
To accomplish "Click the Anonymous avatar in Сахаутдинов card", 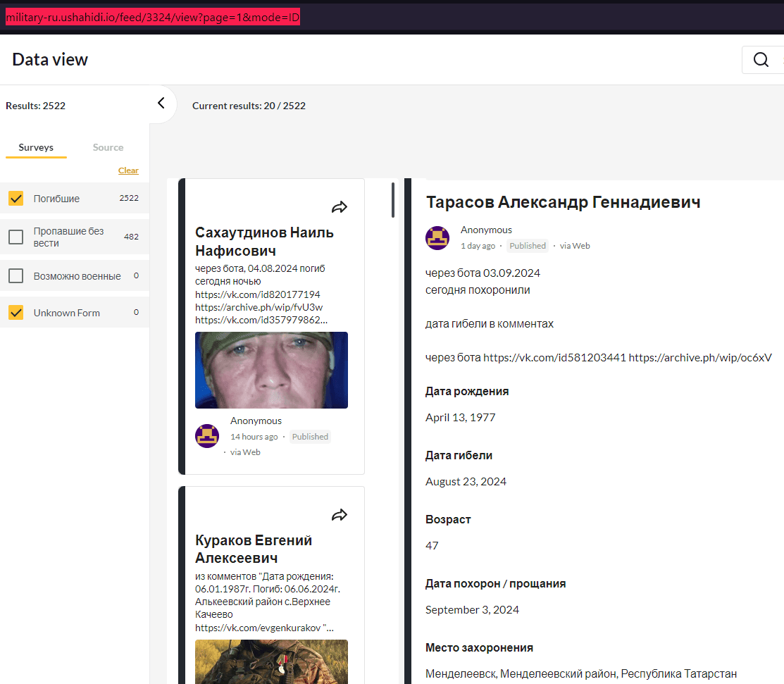I will (207, 436).
